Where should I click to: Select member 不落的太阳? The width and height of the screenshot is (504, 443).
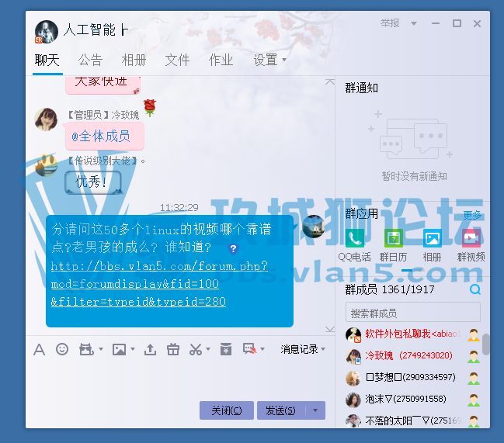412,421
